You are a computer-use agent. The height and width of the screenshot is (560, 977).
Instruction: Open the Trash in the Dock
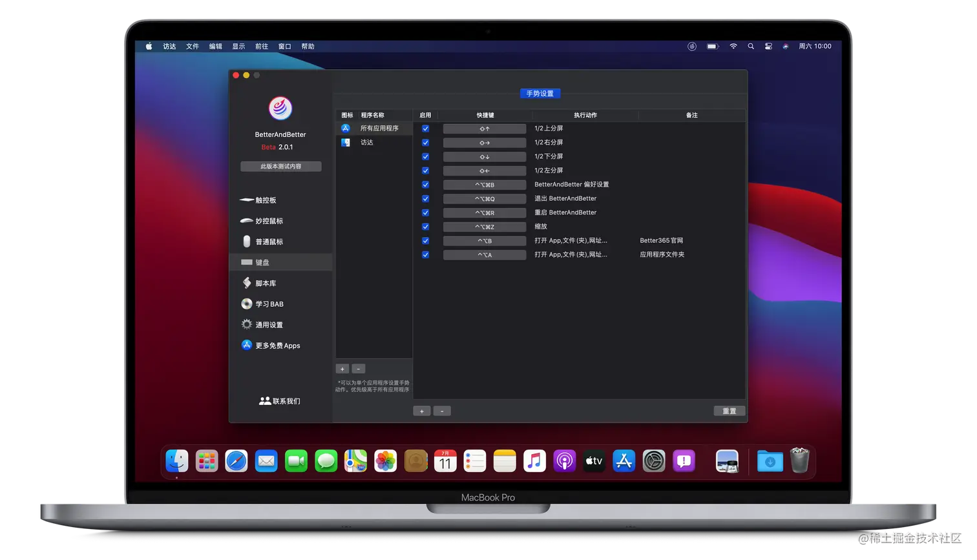(x=799, y=461)
